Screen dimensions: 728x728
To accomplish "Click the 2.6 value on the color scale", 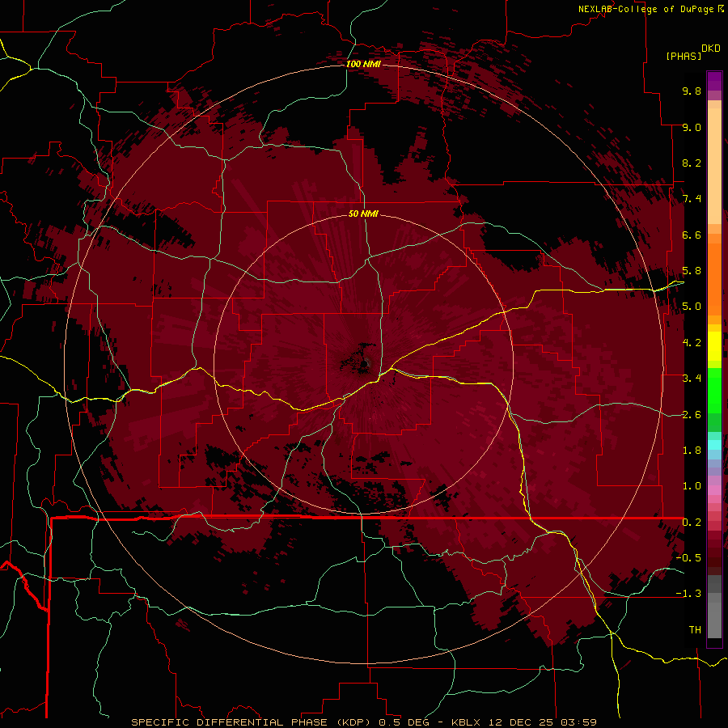I will [x=692, y=415].
